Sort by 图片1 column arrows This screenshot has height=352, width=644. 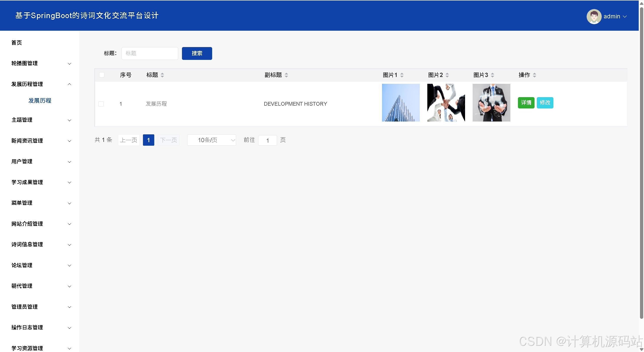coord(402,75)
